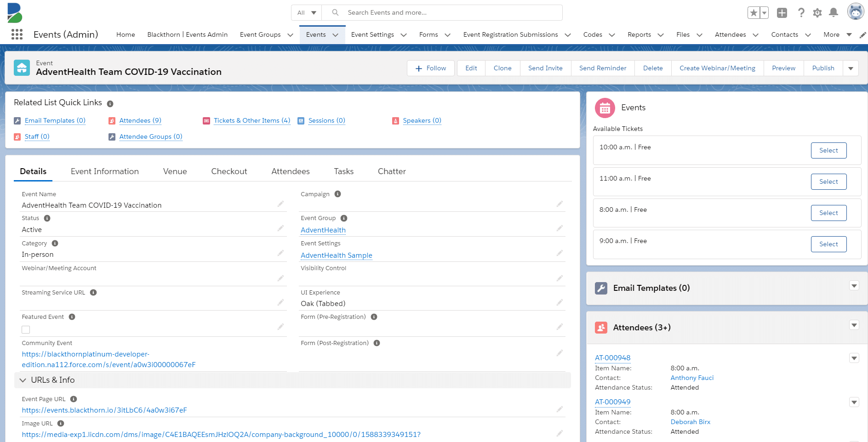Expand the Reports nav dropdown
The height and width of the screenshot is (442, 868).
[x=661, y=35]
